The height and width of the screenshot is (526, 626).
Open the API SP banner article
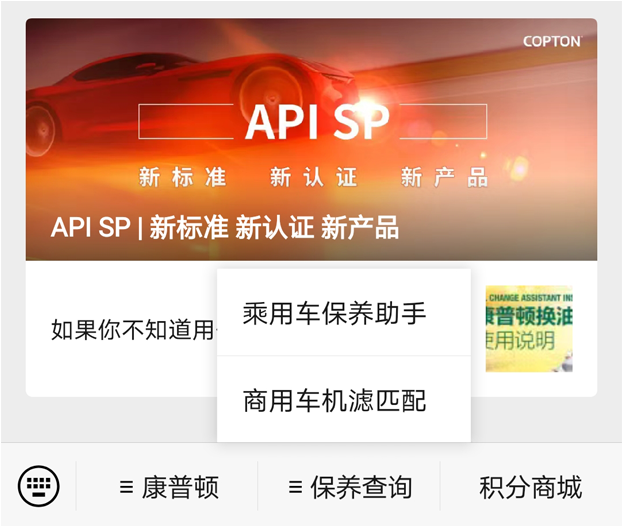pos(311,139)
